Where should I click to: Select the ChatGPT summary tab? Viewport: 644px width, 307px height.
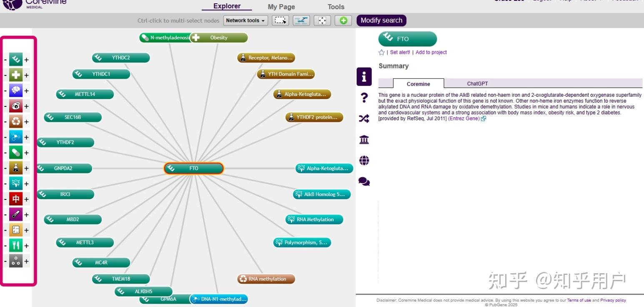pyautogui.click(x=477, y=84)
